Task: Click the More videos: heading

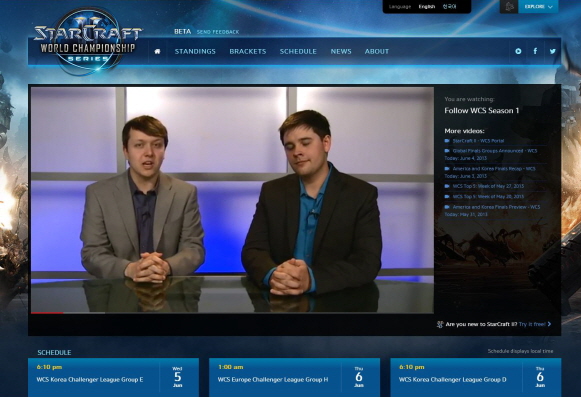Action: (x=464, y=131)
